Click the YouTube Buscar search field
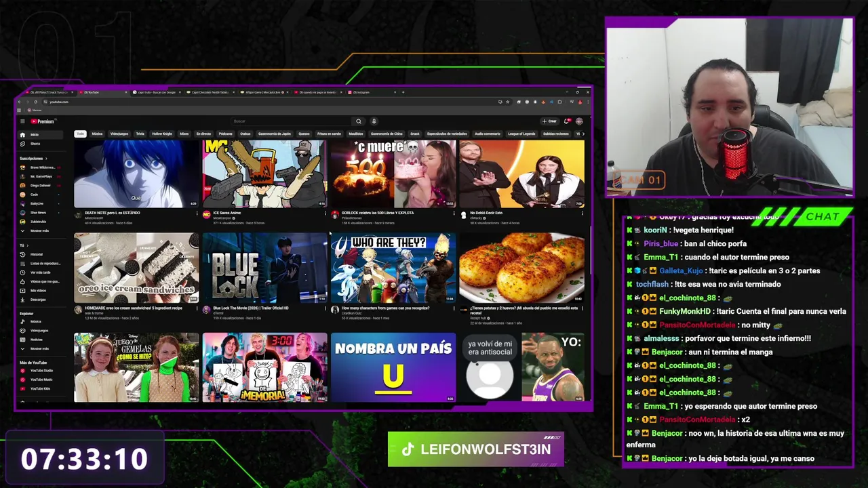The image size is (868, 488). [x=292, y=121]
